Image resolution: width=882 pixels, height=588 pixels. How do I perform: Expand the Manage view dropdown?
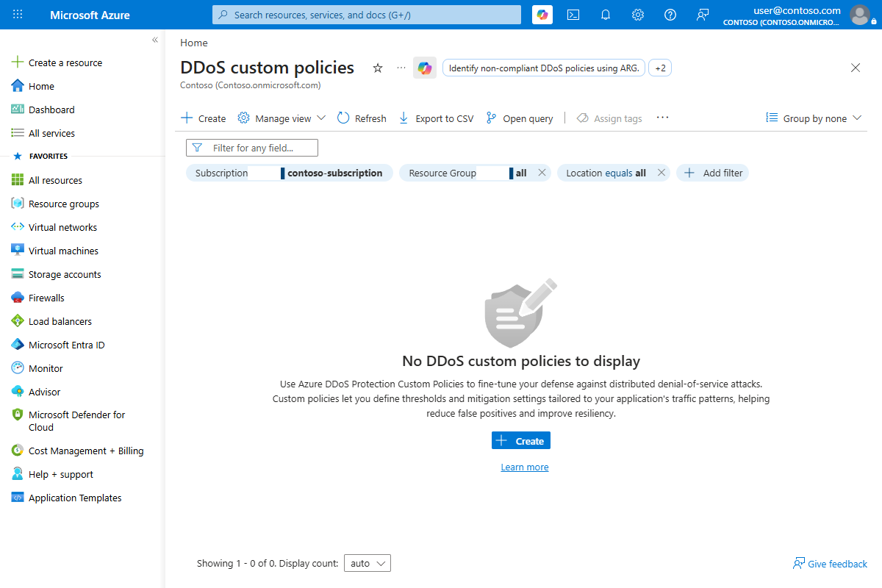(282, 118)
